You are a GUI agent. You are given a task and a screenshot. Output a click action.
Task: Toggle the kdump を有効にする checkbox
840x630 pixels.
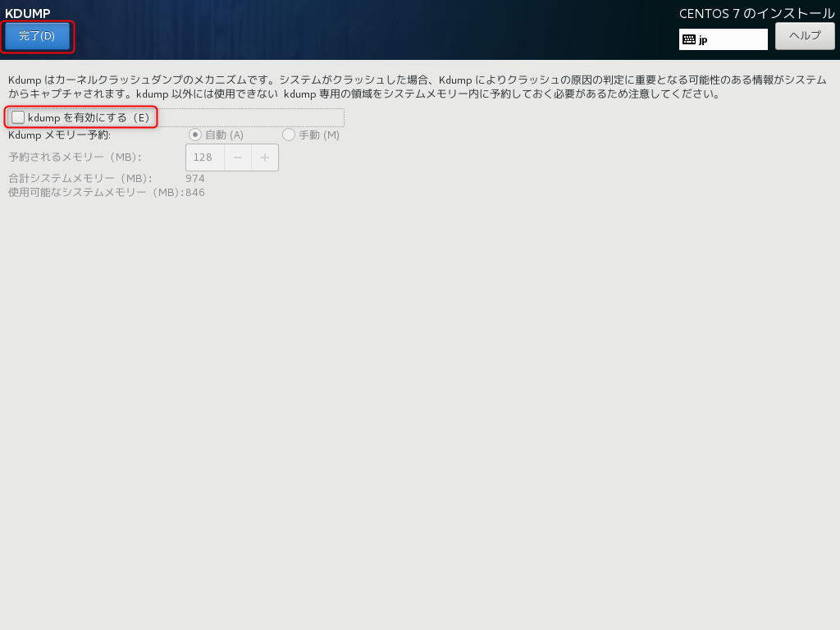coord(18,117)
